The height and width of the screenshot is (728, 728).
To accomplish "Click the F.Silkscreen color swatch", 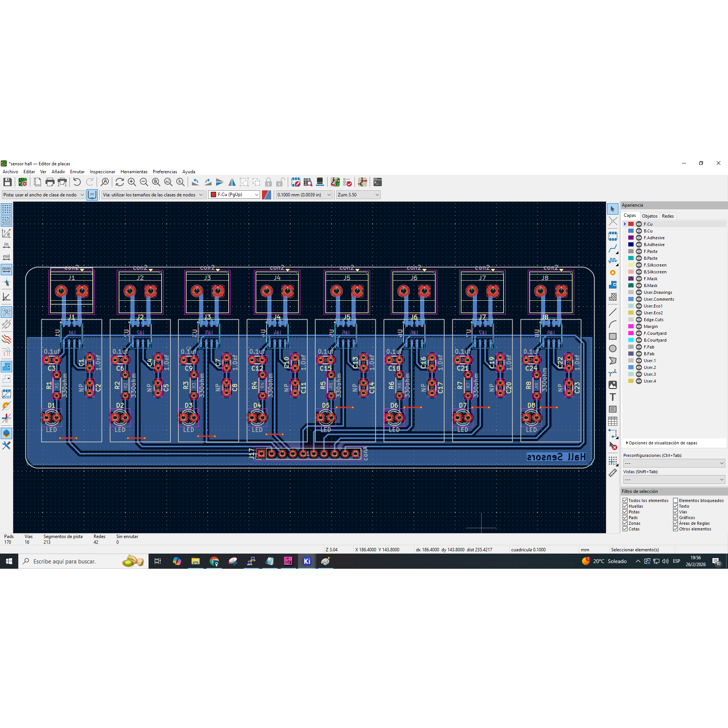I will coord(631,265).
